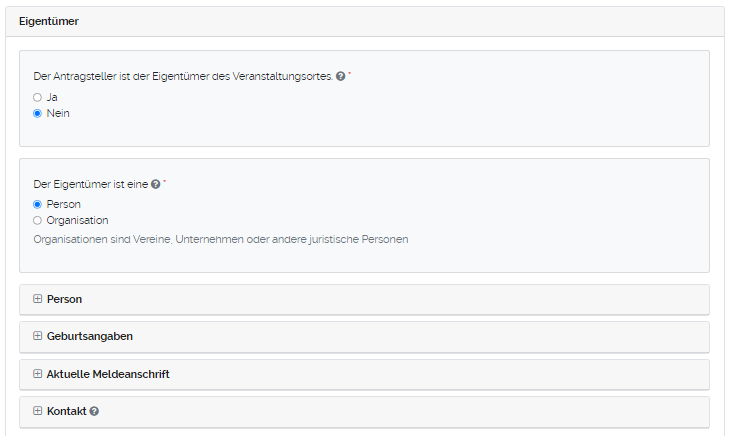Select the 'Nein' radio button
Screen dimensions: 729x436
(37, 113)
